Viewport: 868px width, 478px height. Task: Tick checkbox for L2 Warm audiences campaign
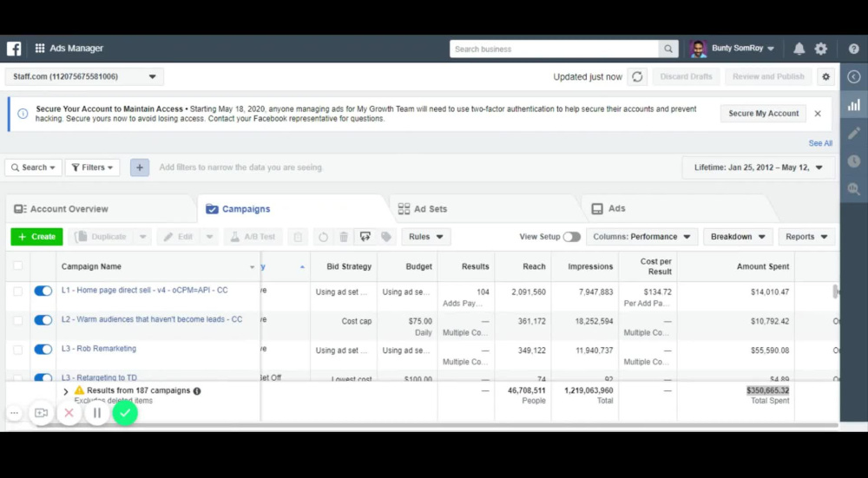tap(17, 320)
